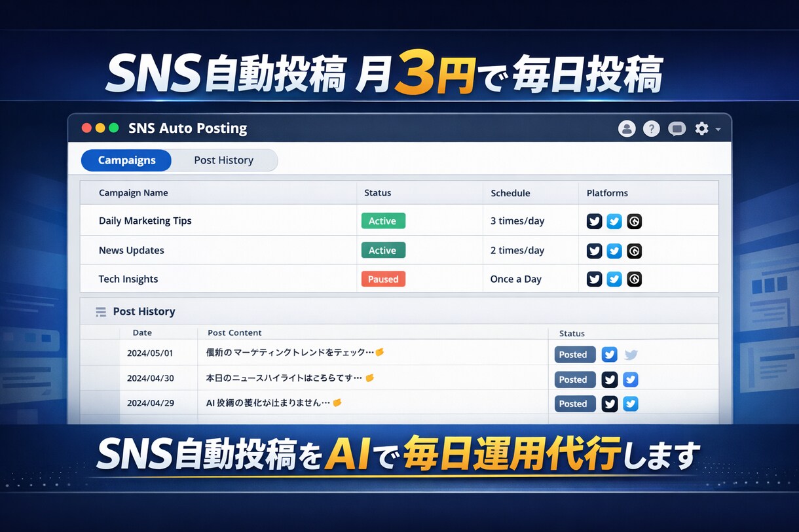Click the Post History section heading
The image size is (799, 532).
tap(144, 311)
